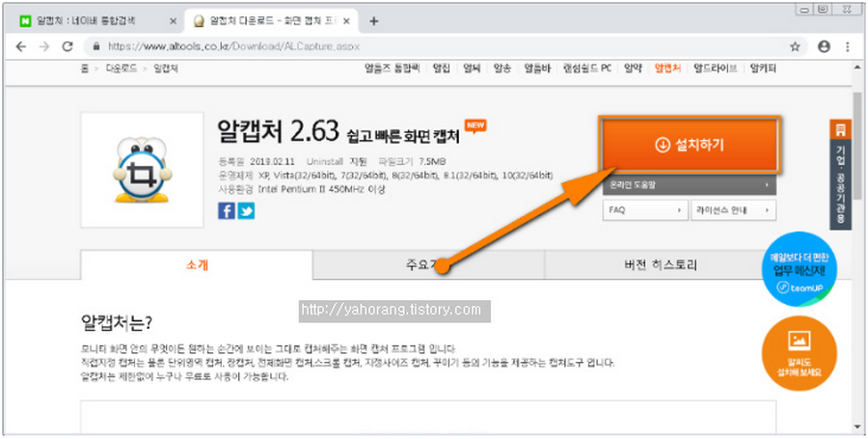Click the 알캡처 mascot product image
868x439 pixels.
(142, 170)
